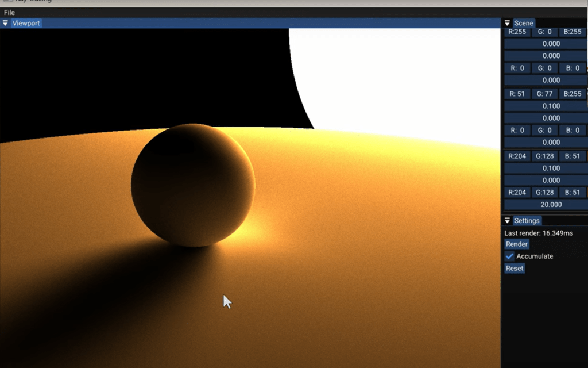Image resolution: width=588 pixels, height=368 pixels.
Task: Click the B:255 blue channel field
Action: tap(572, 32)
